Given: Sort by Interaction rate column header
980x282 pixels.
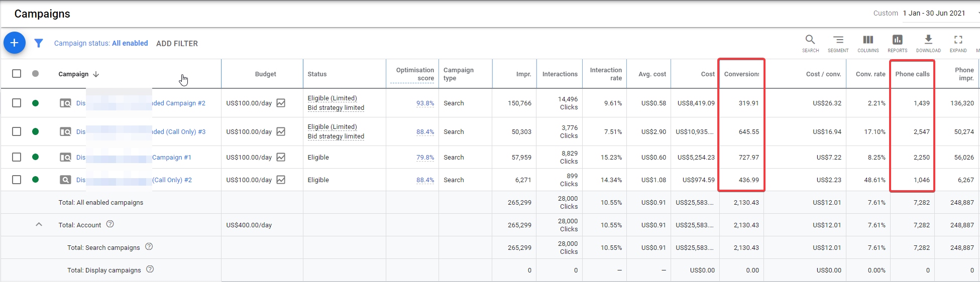Looking at the screenshot, I should [x=606, y=74].
